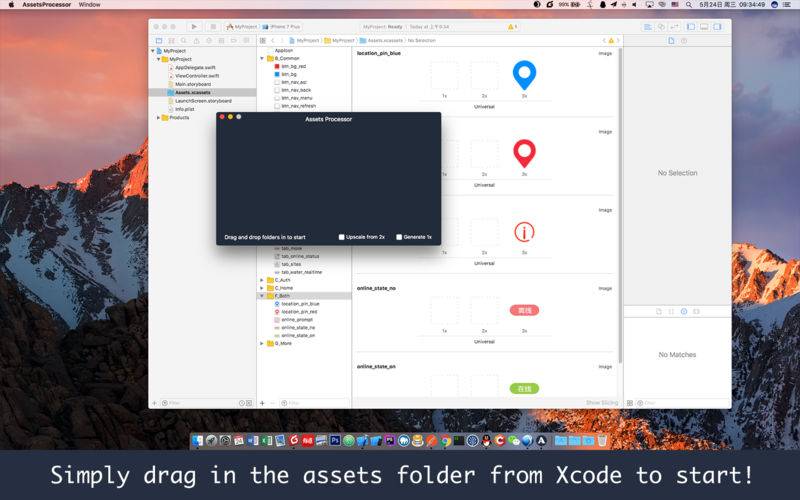Expand the C_Home asset folder
This screenshot has height=500, width=800.
point(262,288)
